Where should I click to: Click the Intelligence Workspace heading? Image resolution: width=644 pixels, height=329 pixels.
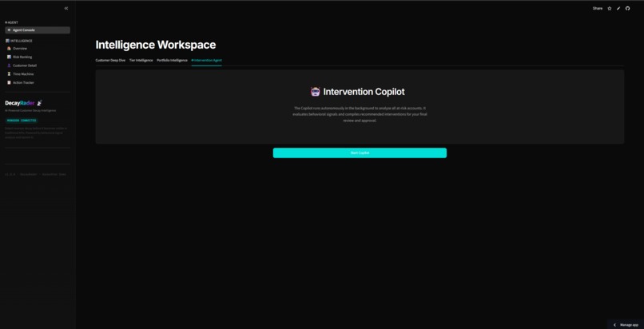click(x=156, y=45)
